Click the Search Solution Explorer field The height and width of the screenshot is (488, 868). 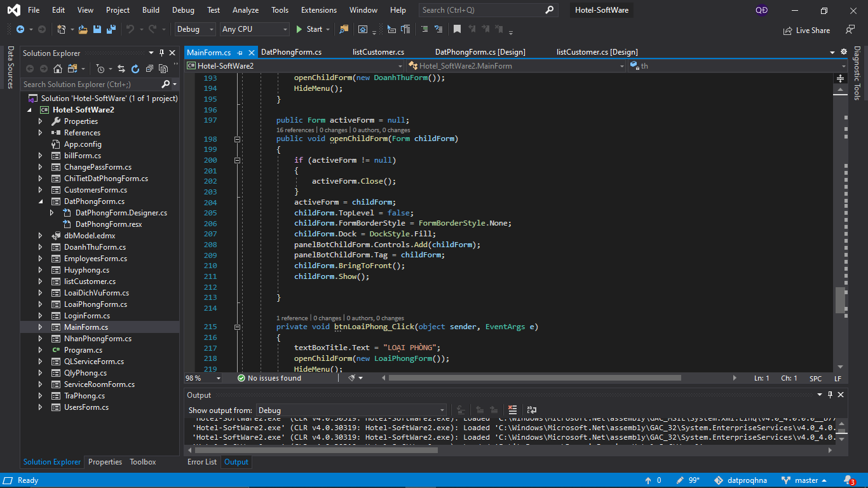tap(89, 84)
